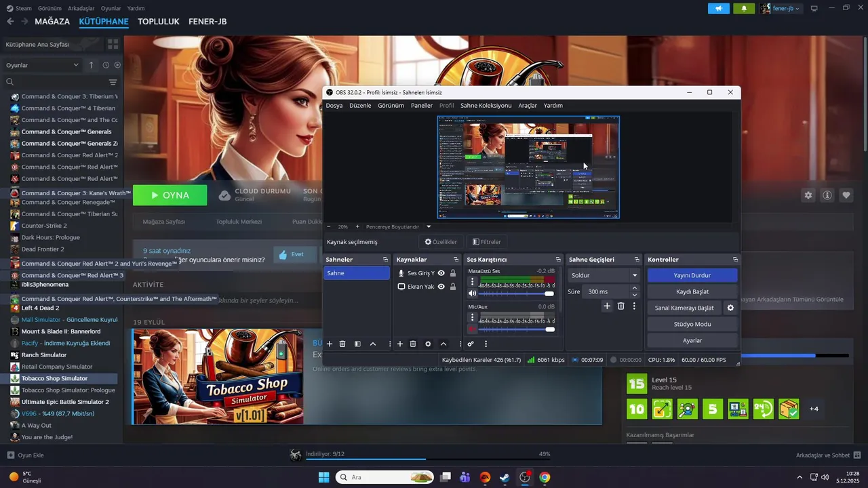
Task: Remove source with Kaynaklar trash icon
Action: 413,344
